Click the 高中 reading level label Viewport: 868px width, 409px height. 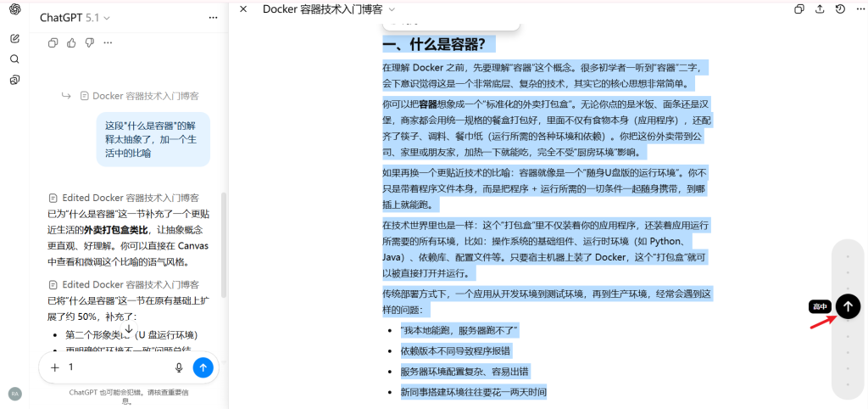[820, 306]
